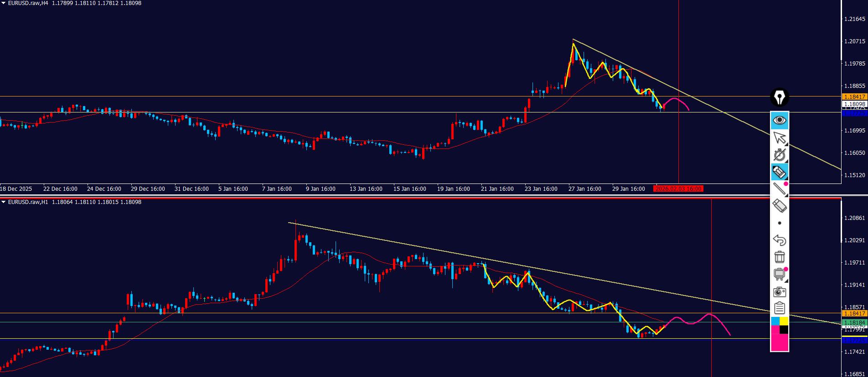The image size is (868, 377).
Task: Open the whiteboard easel tool
Action: click(x=780, y=274)
